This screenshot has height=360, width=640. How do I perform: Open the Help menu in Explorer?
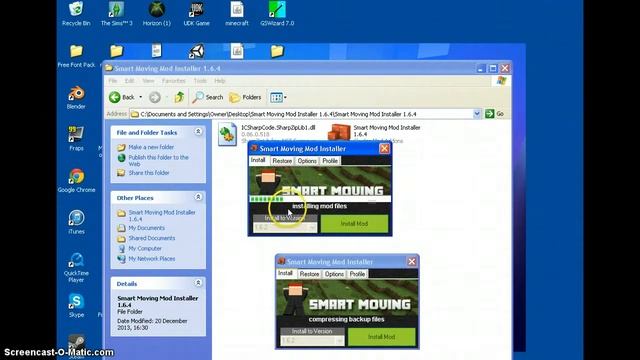tap(220, 81)
